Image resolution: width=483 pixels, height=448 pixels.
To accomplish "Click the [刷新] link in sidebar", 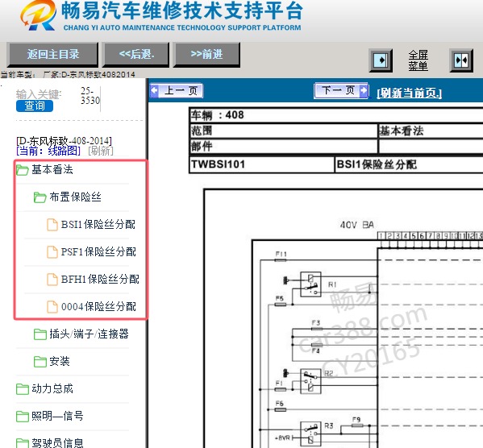I will coord(101,151).
